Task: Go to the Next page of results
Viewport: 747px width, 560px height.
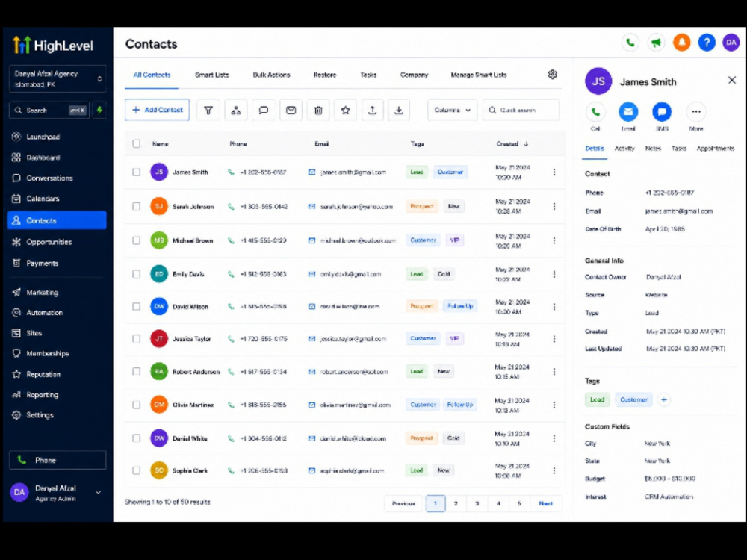Action: click(545, 503)
